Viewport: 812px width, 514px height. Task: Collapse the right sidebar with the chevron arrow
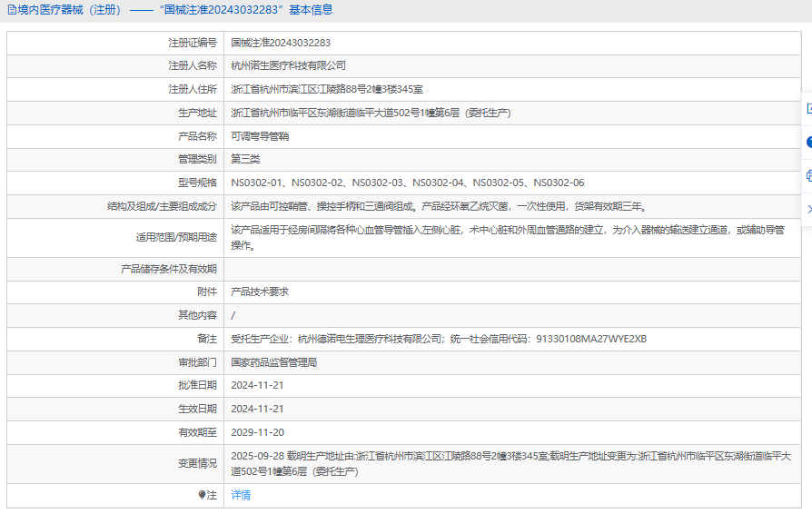point(808,209)
